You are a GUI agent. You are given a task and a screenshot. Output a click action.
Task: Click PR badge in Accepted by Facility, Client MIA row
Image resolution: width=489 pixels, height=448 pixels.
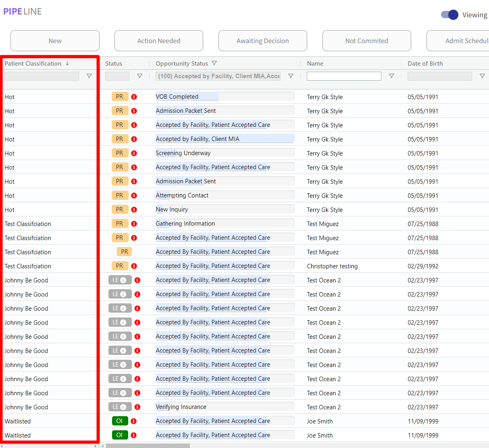click(120, 139)
